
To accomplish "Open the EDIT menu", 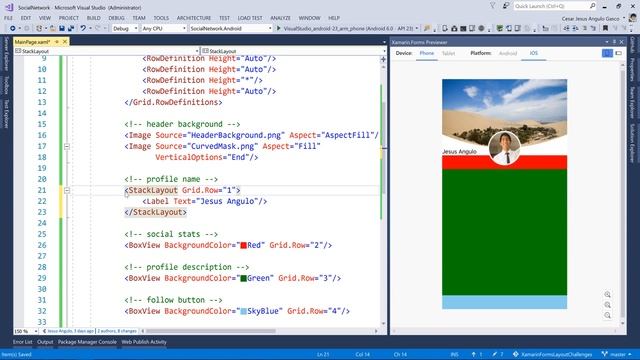I will 26,18.
